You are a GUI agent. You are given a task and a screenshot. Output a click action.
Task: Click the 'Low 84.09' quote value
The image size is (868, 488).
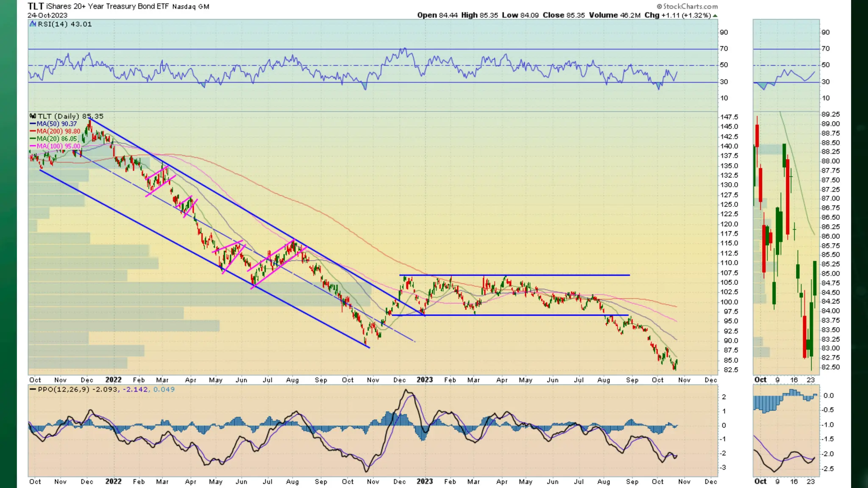[520, 15]
